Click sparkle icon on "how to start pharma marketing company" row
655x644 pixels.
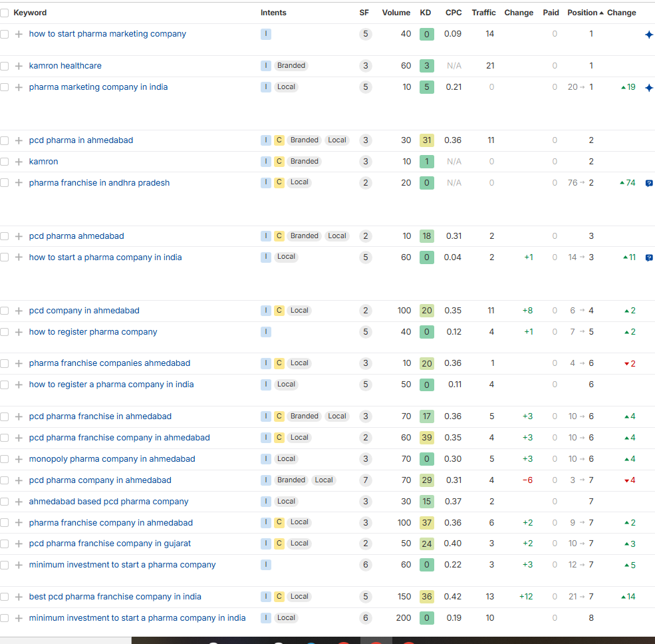point(649,35)
